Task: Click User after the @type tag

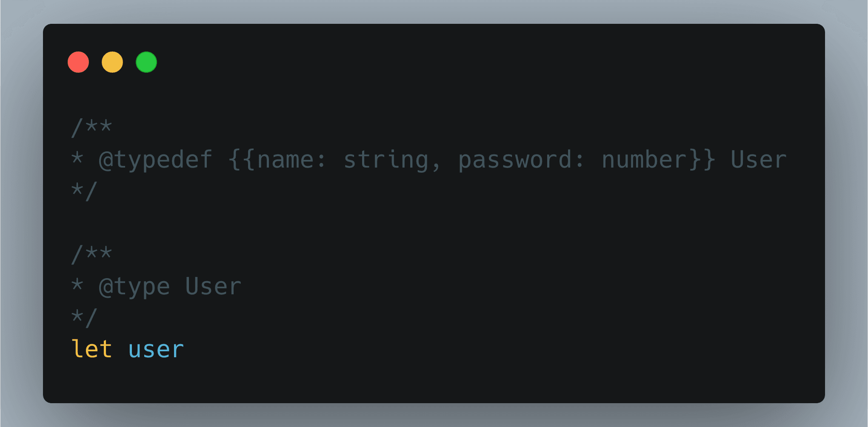Action: 213,286
